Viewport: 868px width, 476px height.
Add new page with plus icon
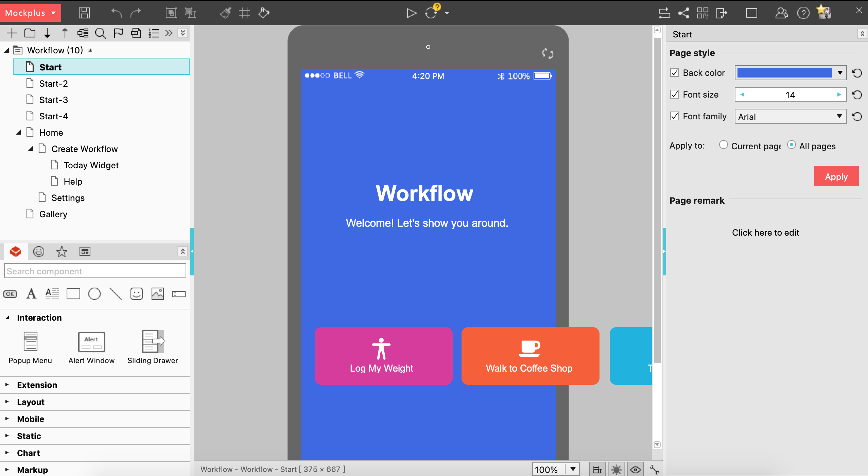pos(12,33)
